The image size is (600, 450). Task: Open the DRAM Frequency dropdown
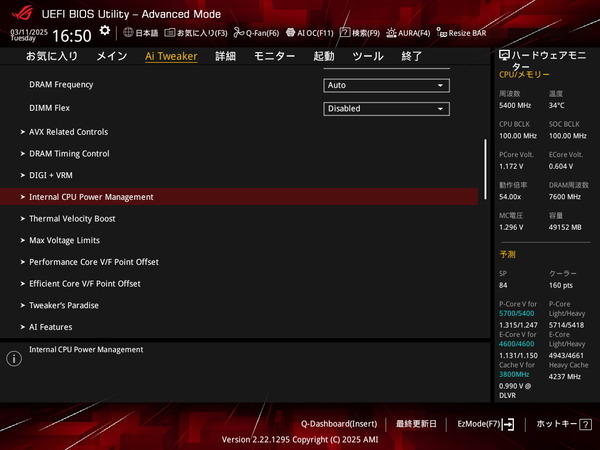click(386, 85)
